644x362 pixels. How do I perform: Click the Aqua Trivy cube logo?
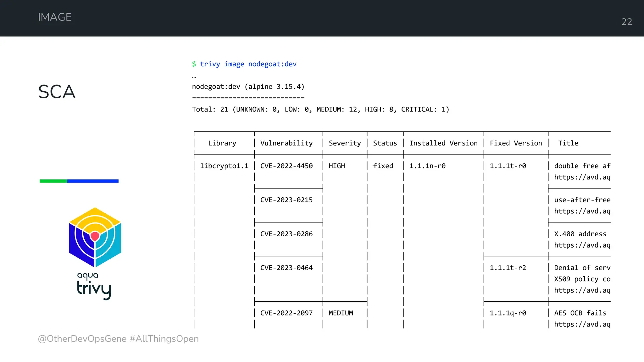click(95, 237)
